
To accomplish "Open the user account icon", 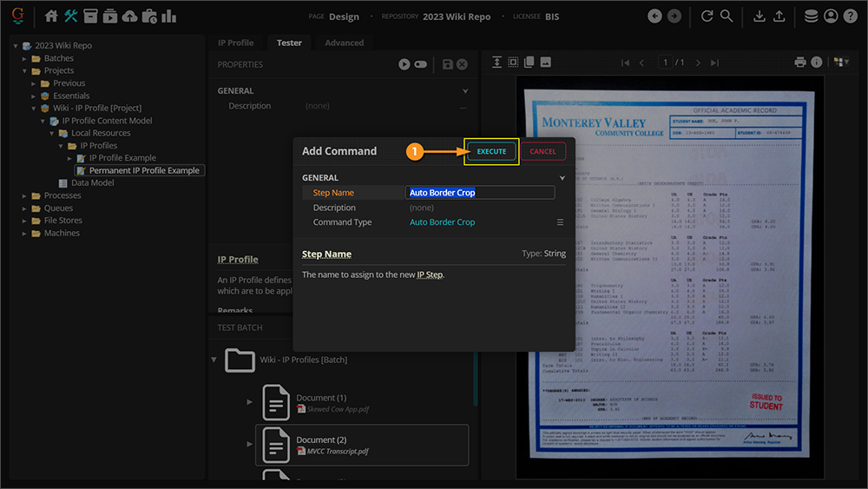I will point(831,16).
